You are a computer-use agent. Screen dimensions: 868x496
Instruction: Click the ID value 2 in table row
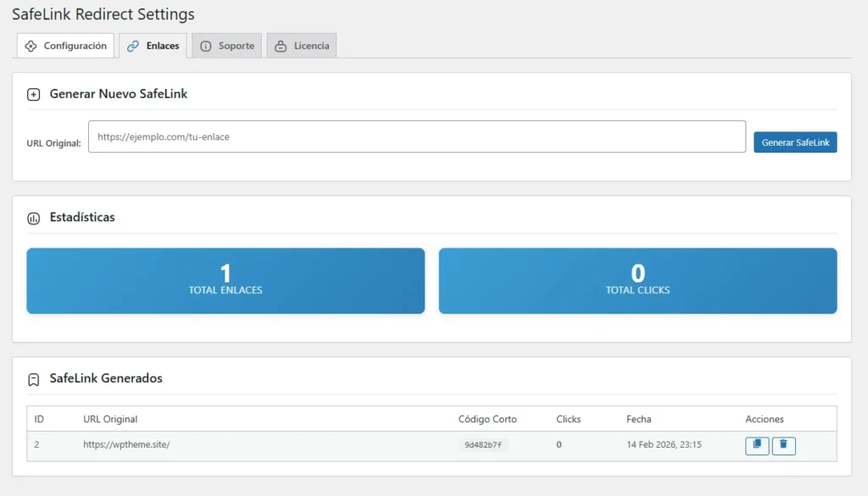(36, 444)
